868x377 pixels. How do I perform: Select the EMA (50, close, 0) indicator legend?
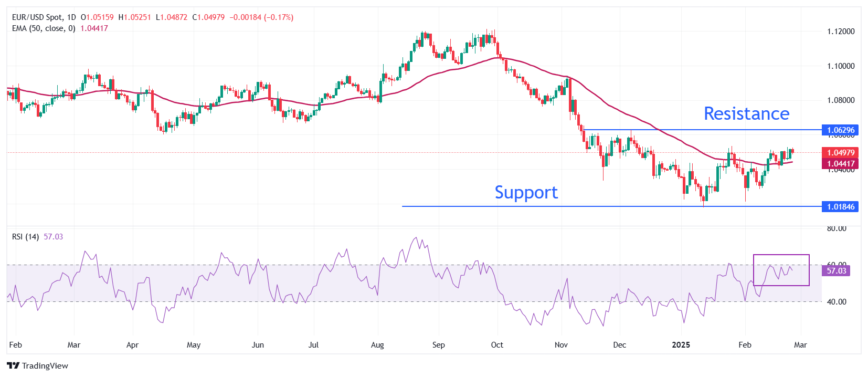tap(44, 28)
